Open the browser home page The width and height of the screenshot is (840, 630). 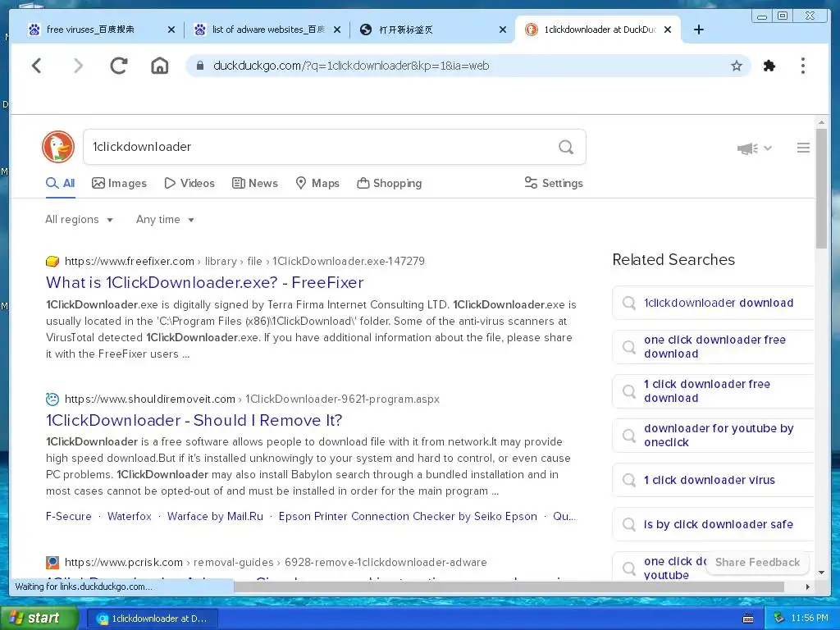(160, 66)
